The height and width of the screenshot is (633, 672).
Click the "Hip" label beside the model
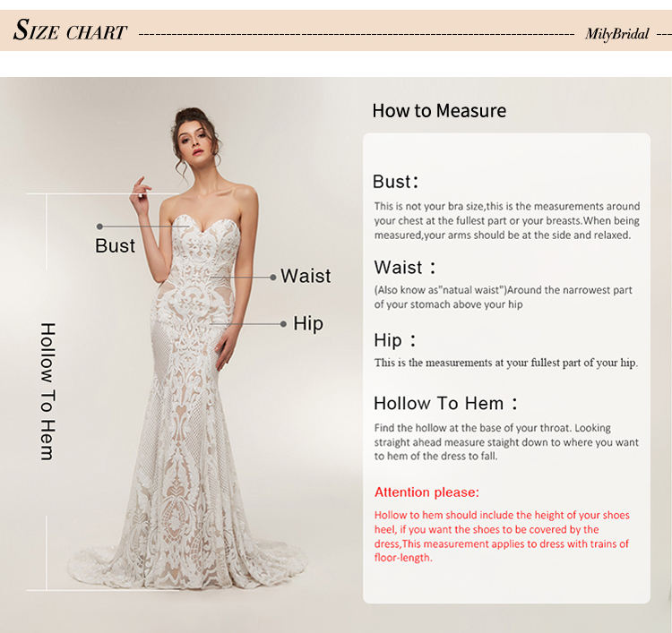[x=307, y=324]
